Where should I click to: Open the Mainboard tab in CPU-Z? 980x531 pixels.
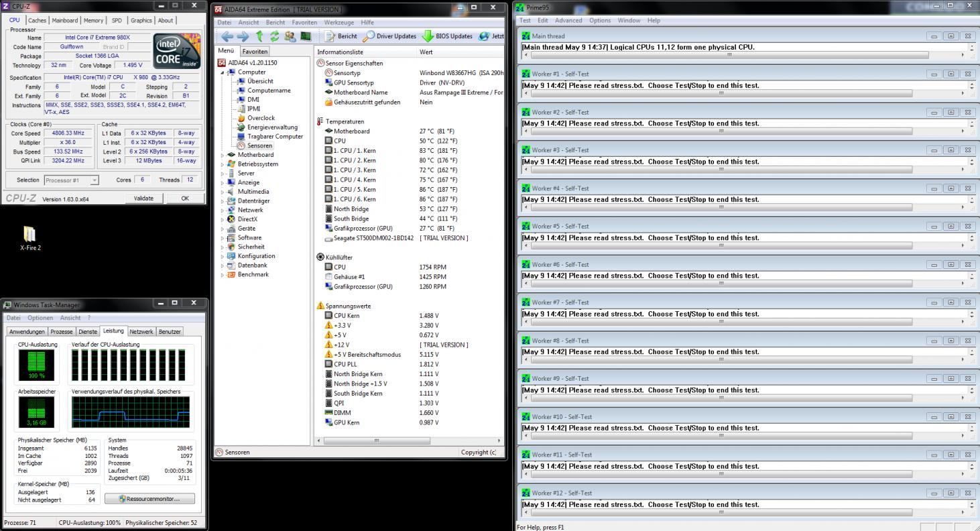pos(65,20)
